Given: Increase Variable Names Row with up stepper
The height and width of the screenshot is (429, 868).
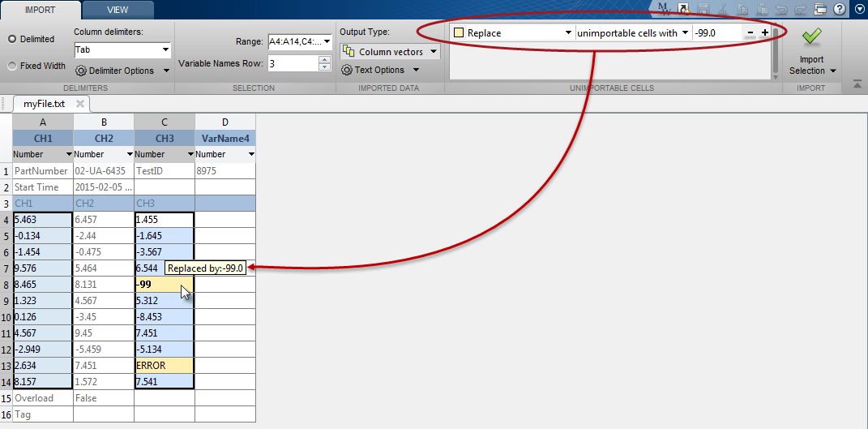Looking at the screenshot, I should (324, 60).
